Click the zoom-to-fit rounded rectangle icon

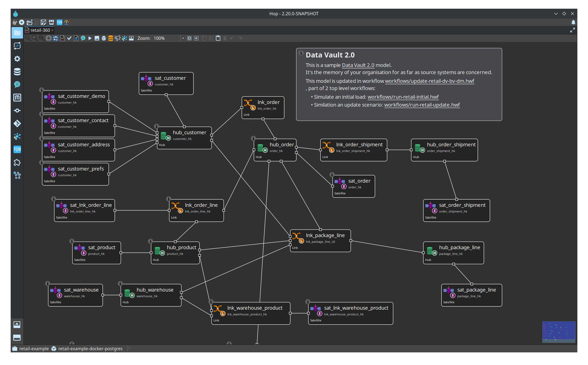[x=49, y=38]
